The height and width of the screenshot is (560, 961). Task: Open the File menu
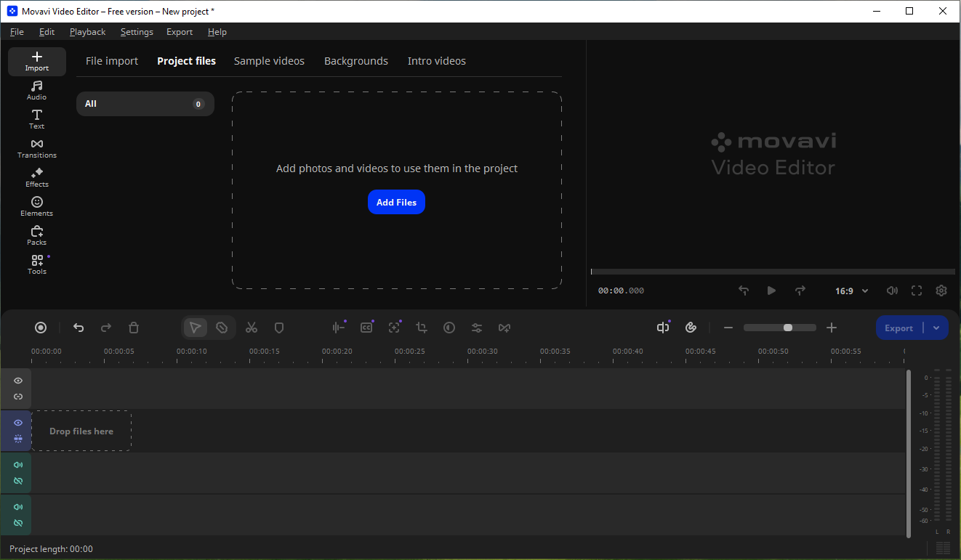pos(17,32)
